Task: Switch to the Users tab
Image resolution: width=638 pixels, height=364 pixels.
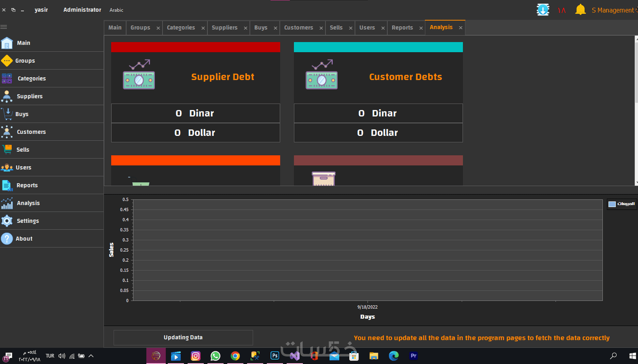Action: point(367,27)
